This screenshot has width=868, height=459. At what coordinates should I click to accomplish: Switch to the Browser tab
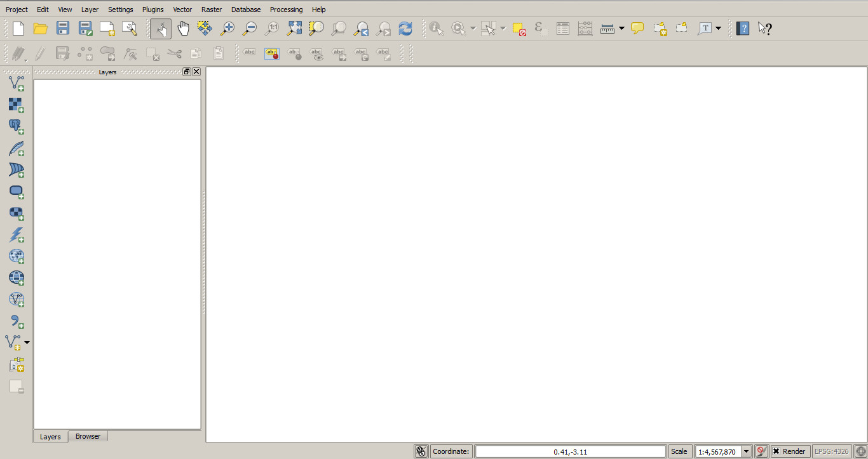(88, 436)
